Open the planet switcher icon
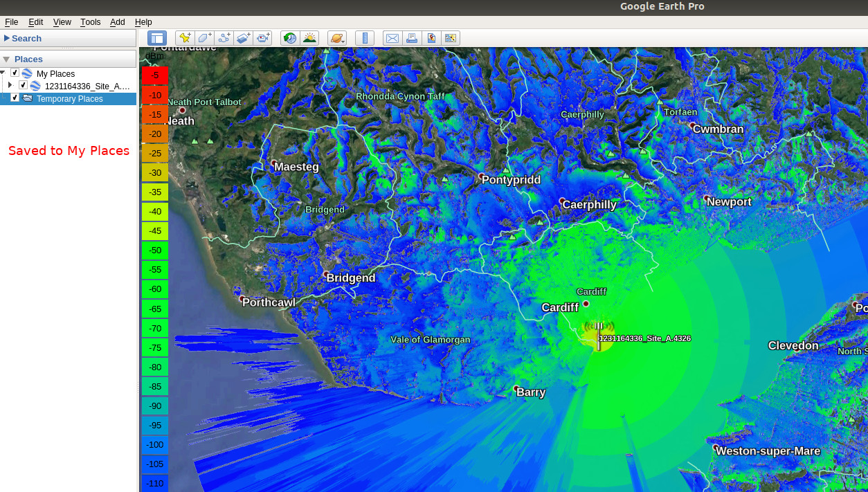Image resolution: width=868 pixels, height=492 pixels. point(337,38)
